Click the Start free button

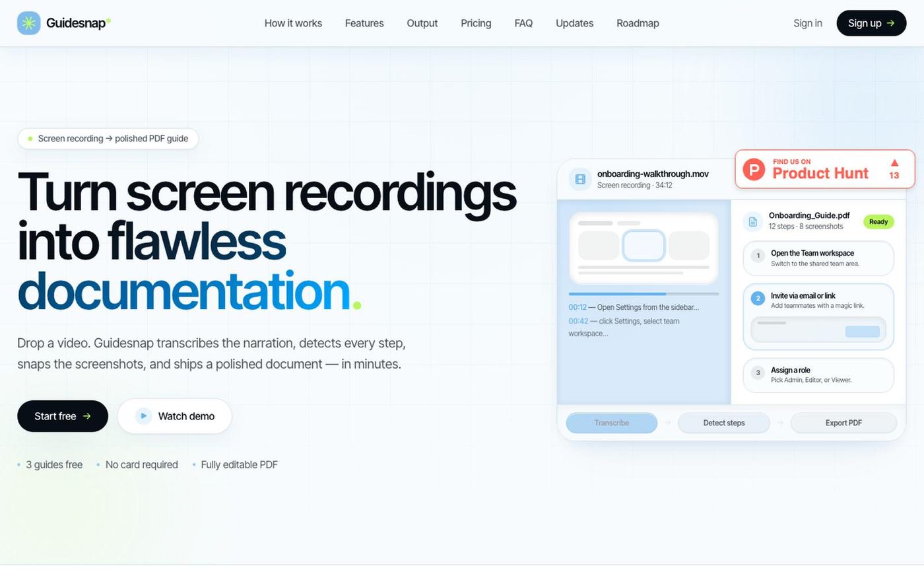click(63, 416)
